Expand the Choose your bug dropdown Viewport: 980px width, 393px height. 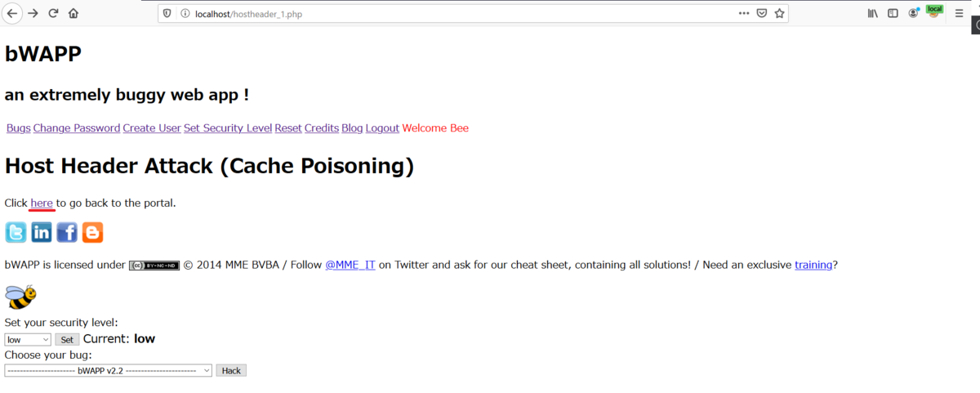click(108, 370)
